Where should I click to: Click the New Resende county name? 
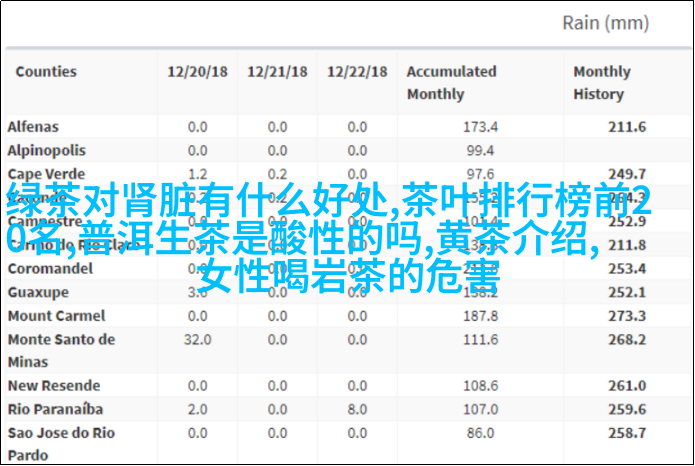(x=54, y=386)
